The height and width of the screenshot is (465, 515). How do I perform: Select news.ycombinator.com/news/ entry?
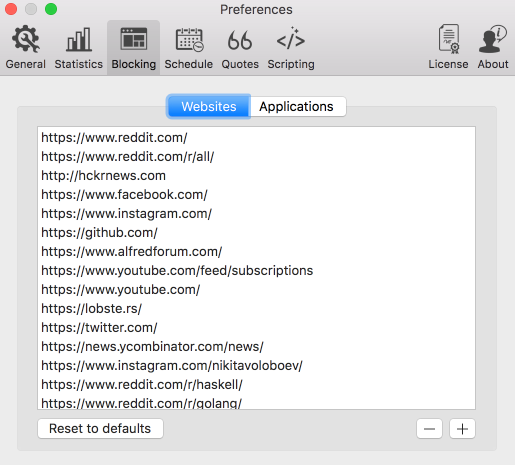pos(256,346)
